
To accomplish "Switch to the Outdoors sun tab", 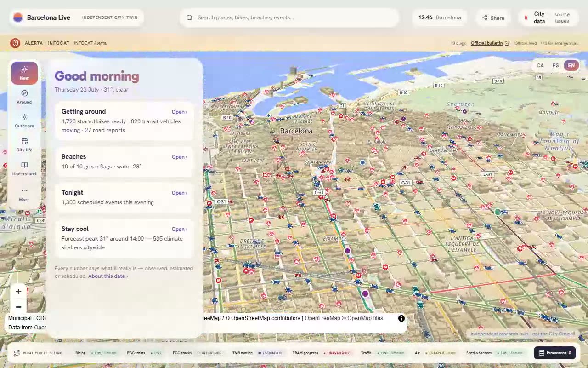I will pyautogui.click(x=24, y=121).
